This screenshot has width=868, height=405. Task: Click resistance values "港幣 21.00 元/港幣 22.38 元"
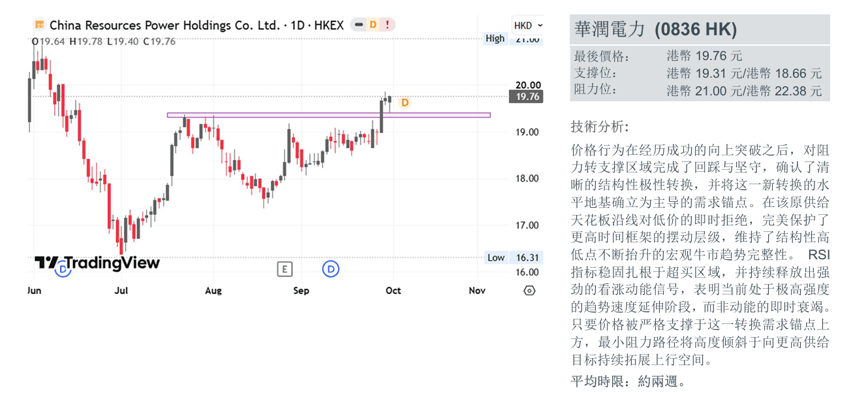[744, 91]
